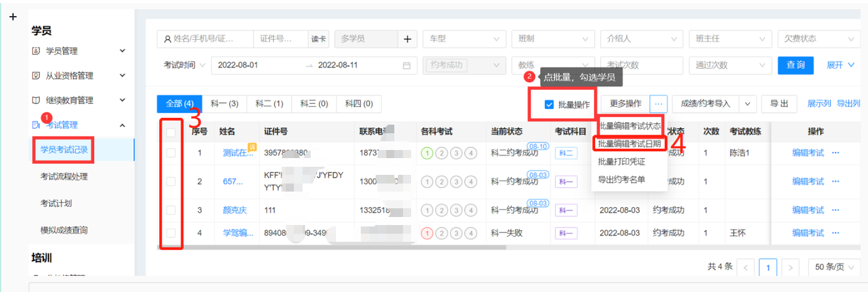Viewport: 868px width, 292px height.
Task: Open more actions ellipsis in 学驾编 row
Action: click(836, 233)
